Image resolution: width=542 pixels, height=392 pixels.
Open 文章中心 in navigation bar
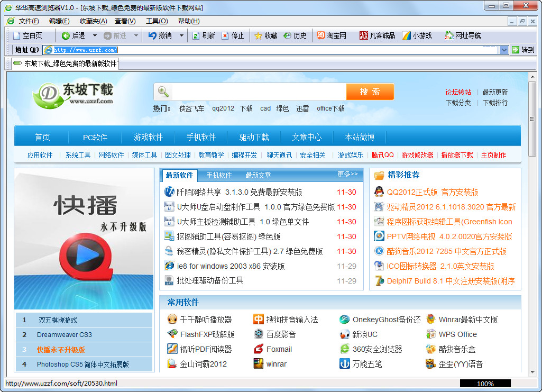(x=307, y=137)
